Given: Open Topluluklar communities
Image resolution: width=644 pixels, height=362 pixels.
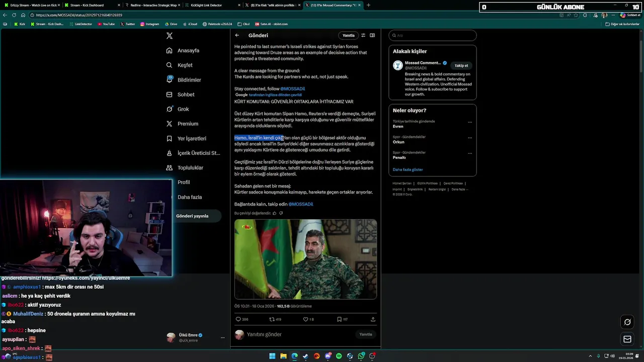Looking at the screenshot, I should (x=185, y=167).
